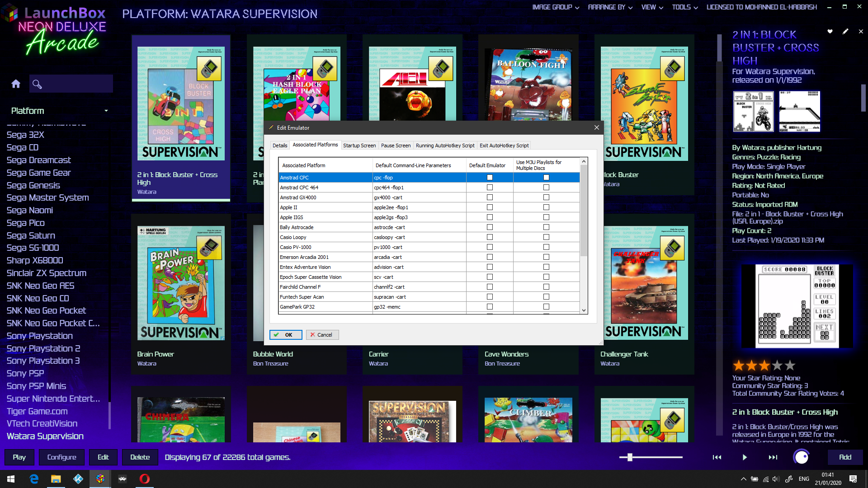868x488 pixels.
Task: Switch to the Details tab
Action: [x=280, y=145]
